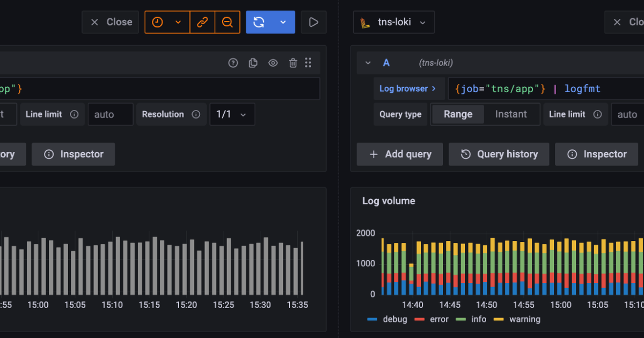The image size is (644, 338).
Task: Click info icon beside left Line limit
Action: click(x=74, y=114)
